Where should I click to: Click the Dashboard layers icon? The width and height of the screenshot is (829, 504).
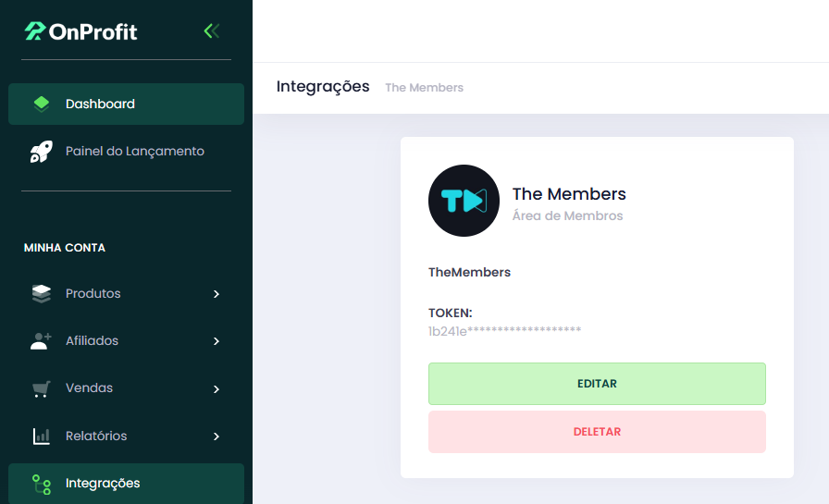coord(42,104)
